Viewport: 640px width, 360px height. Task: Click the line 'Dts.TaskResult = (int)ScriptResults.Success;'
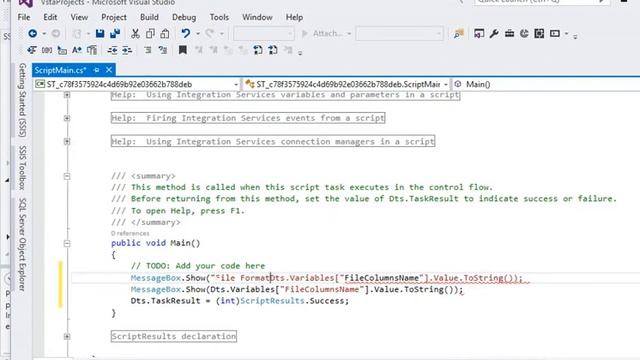(240, 301)
